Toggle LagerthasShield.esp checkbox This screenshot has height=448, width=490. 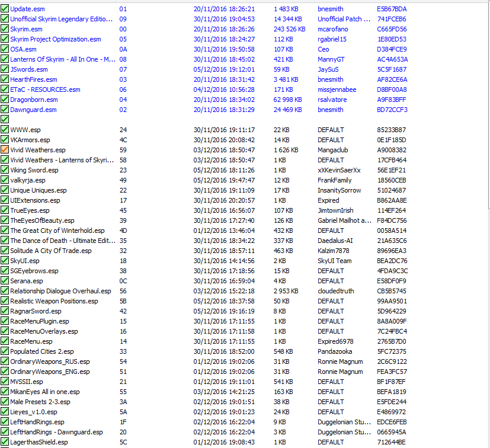(x=5, y=441)
